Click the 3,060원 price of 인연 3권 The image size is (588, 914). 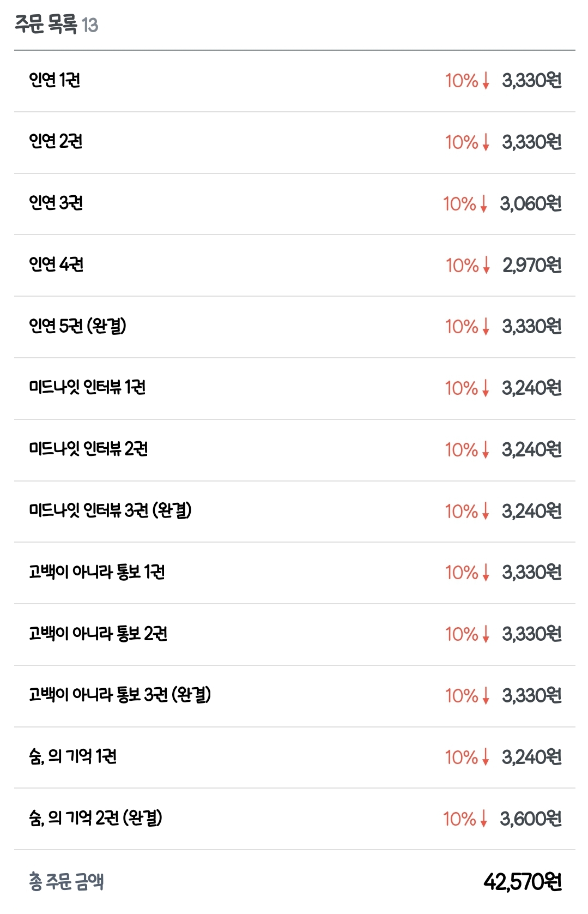[x=530, y=204]
